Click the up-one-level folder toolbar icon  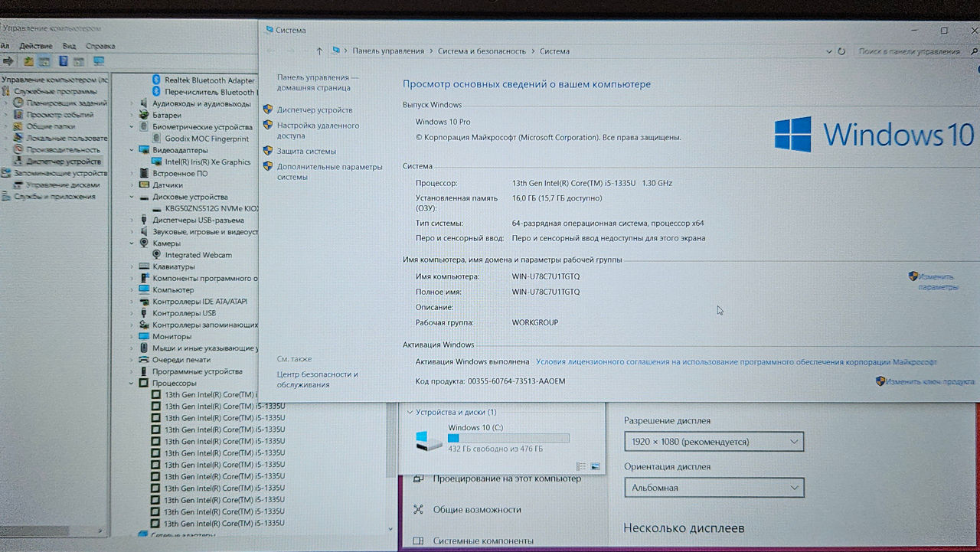(x=29, y=60)
